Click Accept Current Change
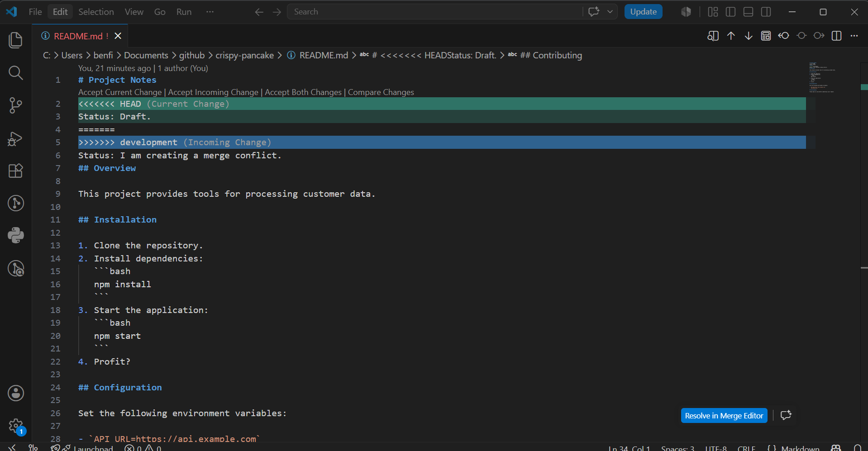Viewport: 868px width, 451px height. click(120, 92)
